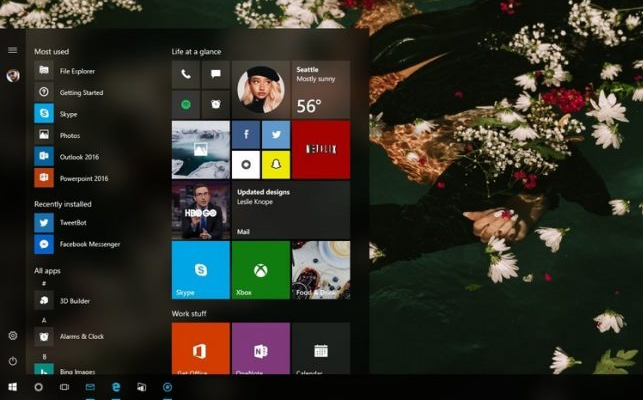
Task: Open the Facebook tile
Action: tap(246, 135)
